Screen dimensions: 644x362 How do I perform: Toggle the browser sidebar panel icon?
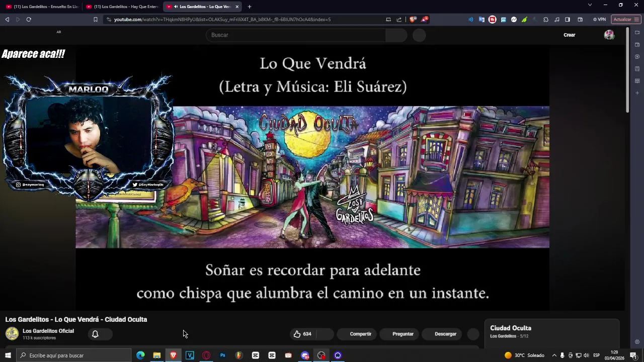[568, 20]
